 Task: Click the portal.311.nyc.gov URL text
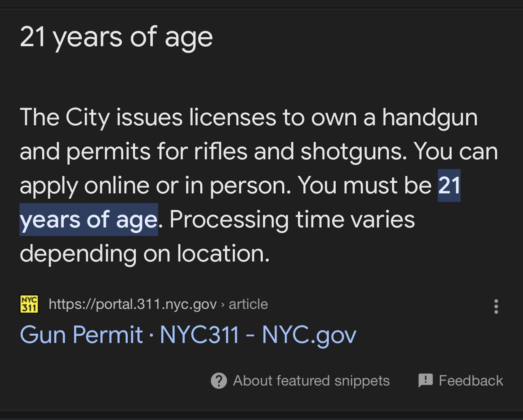(133, 304)
